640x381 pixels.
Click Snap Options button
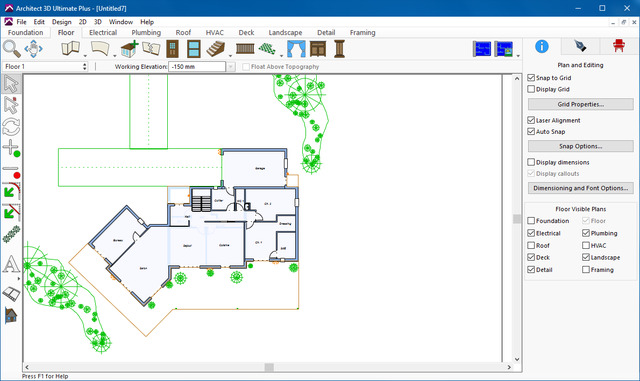580,146
